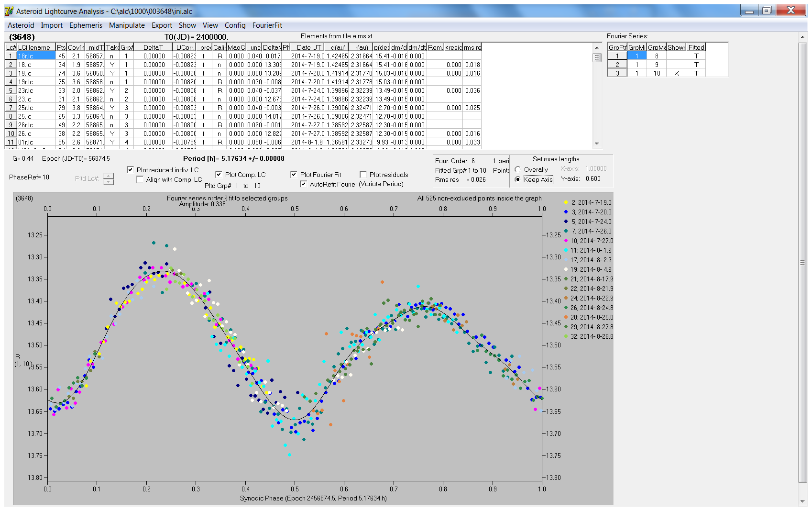
Task: Select Fourier Series row 2 GrpMa value 9
Action: (657, 65)
